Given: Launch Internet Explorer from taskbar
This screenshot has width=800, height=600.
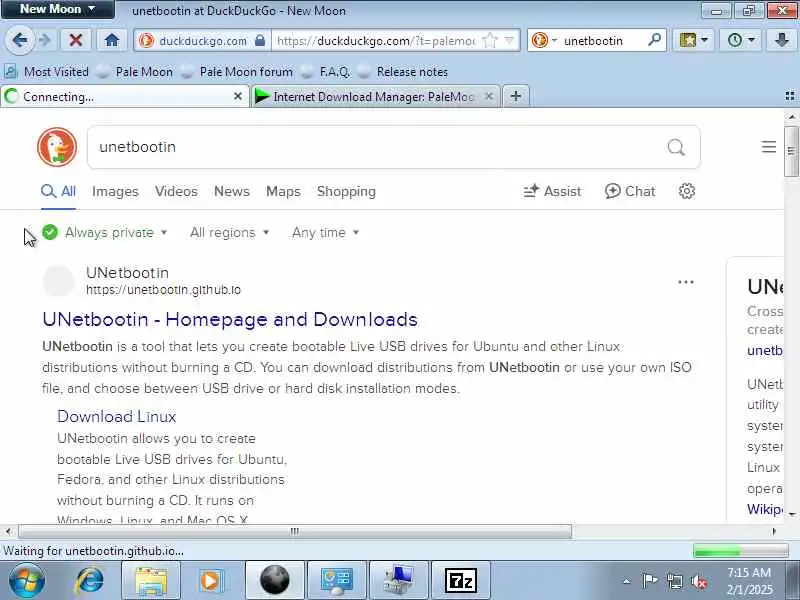Looking at the screenshot, I should coord(90,581).
